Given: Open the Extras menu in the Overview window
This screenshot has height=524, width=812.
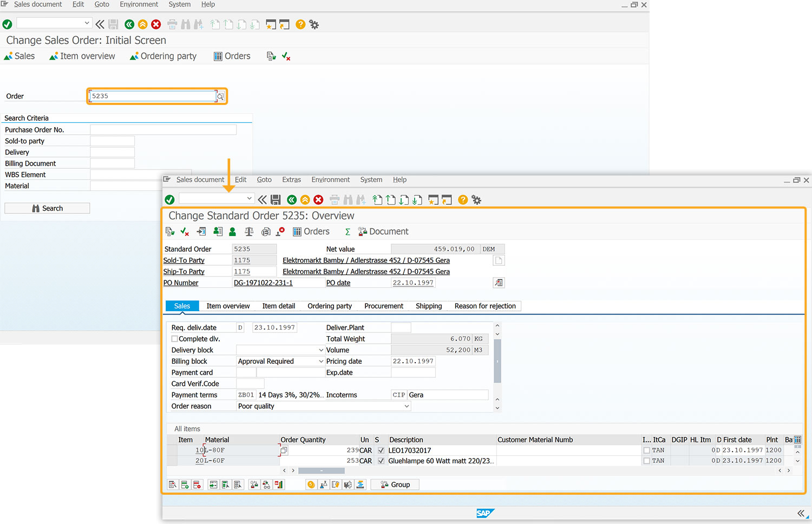Looking at the screenshot, I should pos(291,180).
